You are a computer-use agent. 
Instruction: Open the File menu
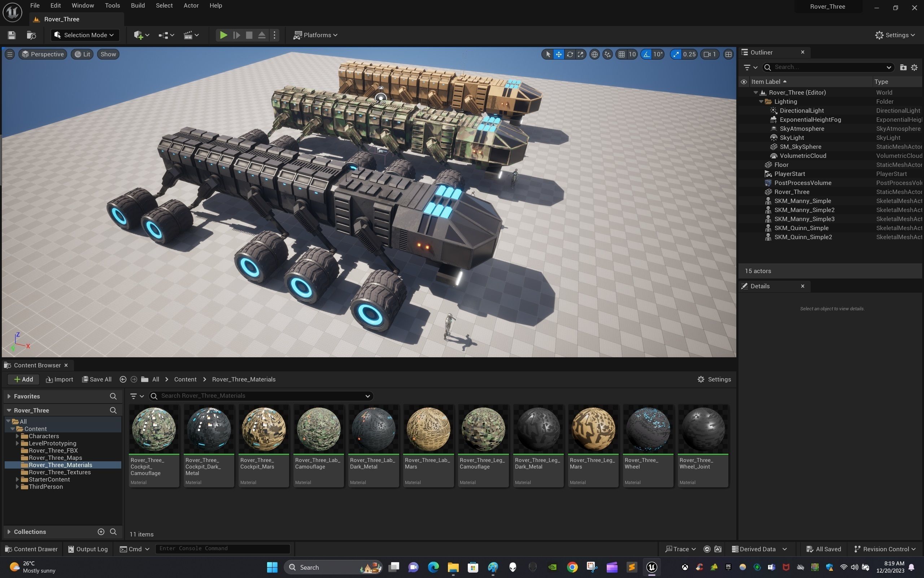point(35,5)
